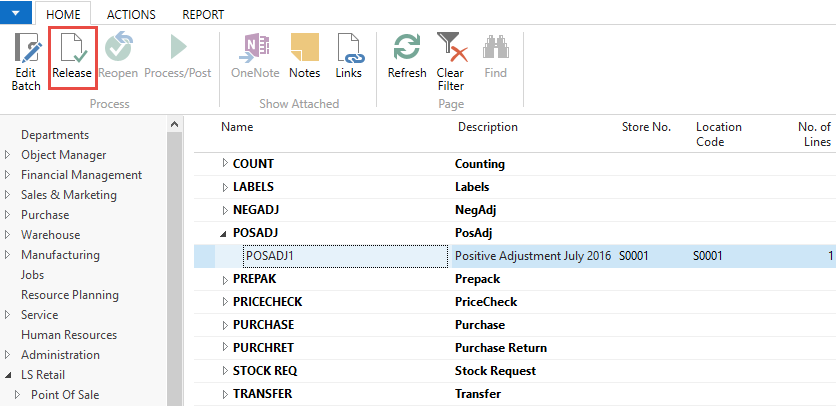Select the POSADJ1 name field
The height and width of the screenshot is (406, 836).
(345, 256)
